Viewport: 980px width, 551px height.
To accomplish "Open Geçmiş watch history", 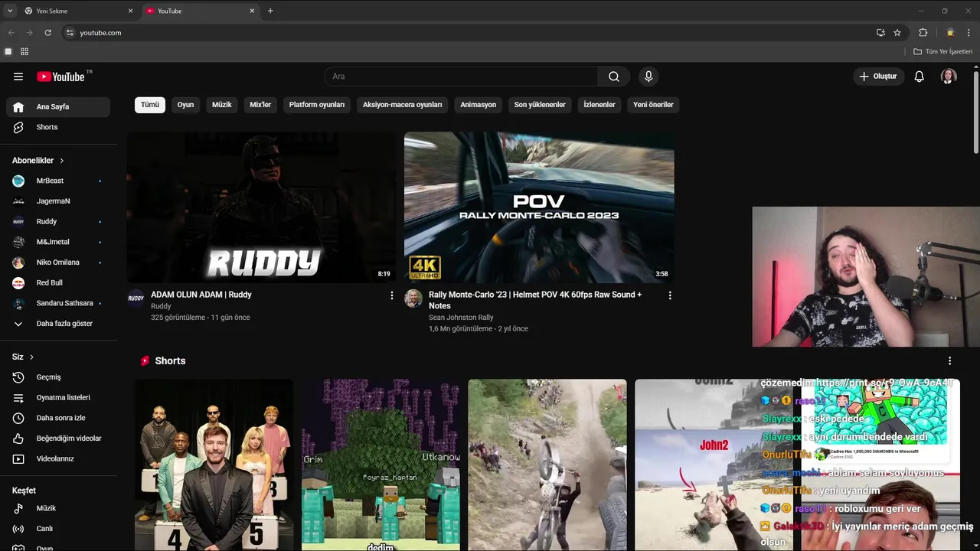I will pos(58,377).
